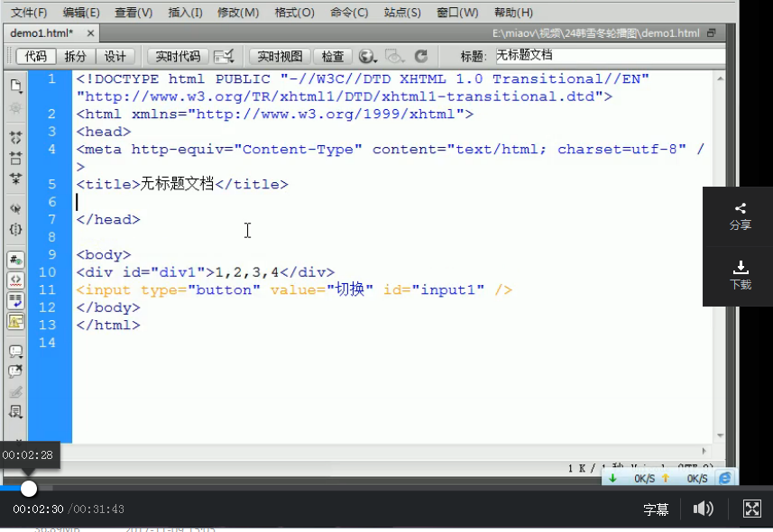The width and height of the screenshot is (773, 532).
Task: Open the 格式(O) menu
Action: 294,13
